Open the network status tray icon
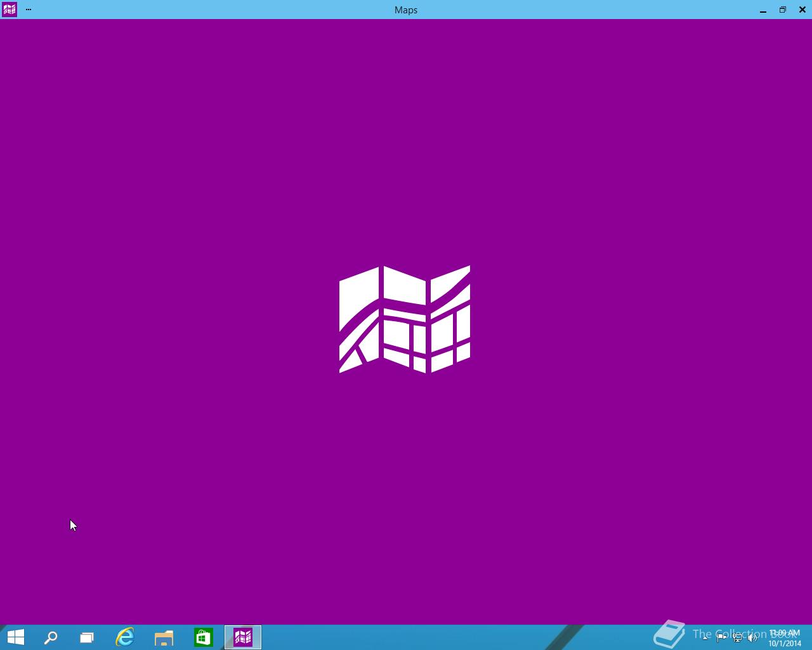 tap(737, 638)
